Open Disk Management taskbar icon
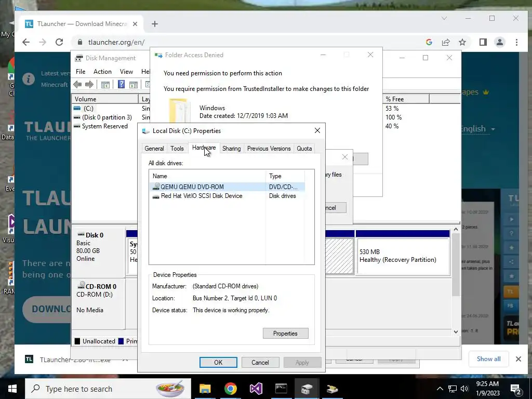Screen dimensions: 532x399 [x=307, y=389]
